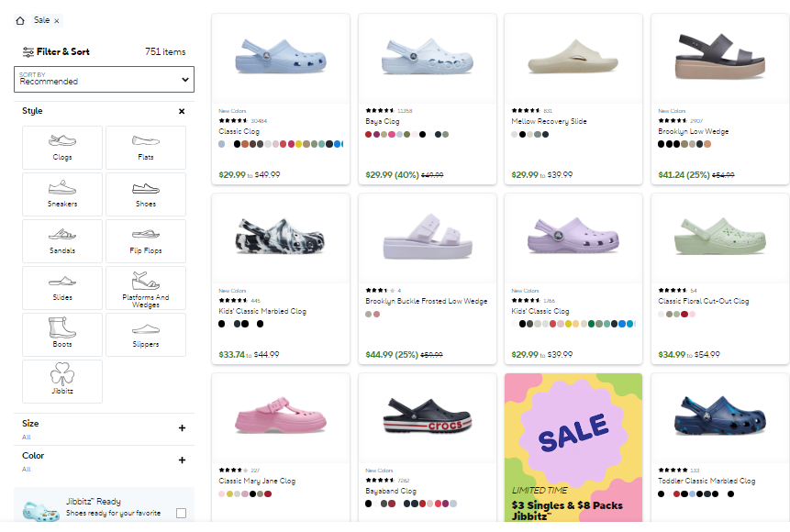Select the Flip Flops style filter

coord(146,241)
